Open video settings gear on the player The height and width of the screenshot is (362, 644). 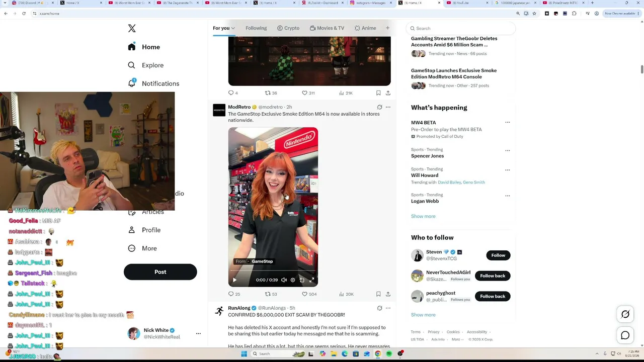[x=293, y=280]
